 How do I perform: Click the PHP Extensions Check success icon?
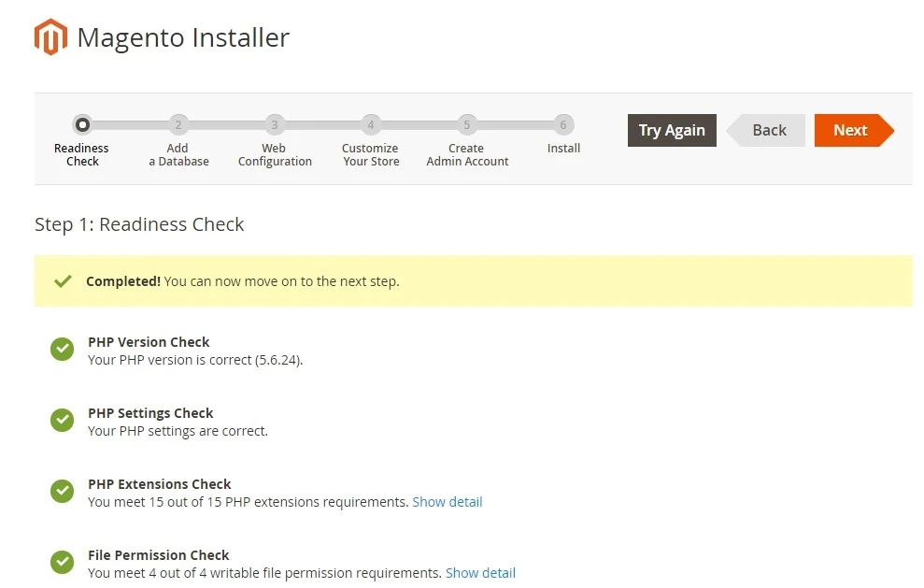pos(62,491)
